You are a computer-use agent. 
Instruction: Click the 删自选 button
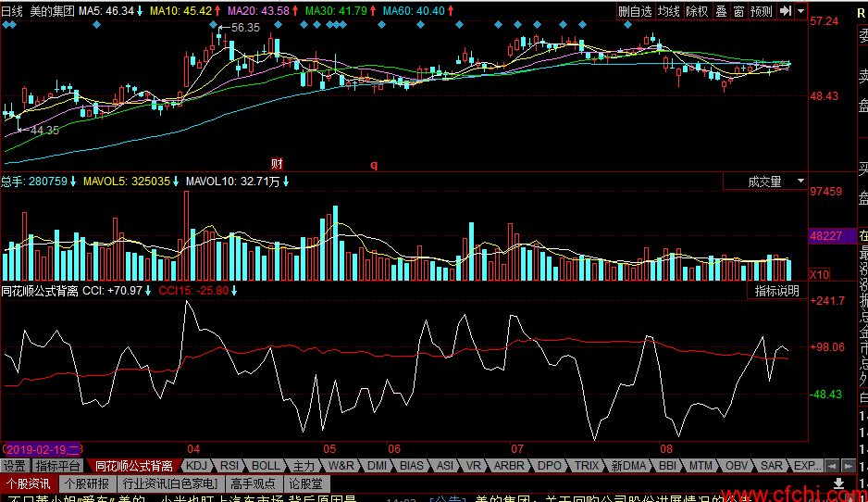pos(636,11)
